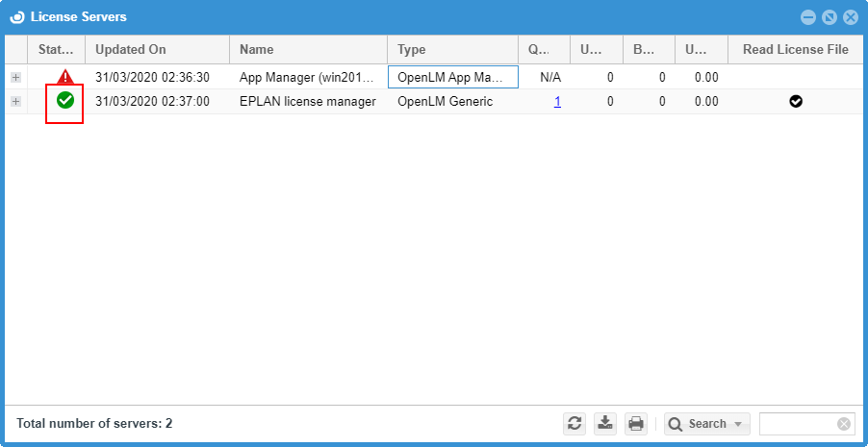Select the OpenLM App Manager type cell
This screenshot has width=868, height=447.
[452, 77]
